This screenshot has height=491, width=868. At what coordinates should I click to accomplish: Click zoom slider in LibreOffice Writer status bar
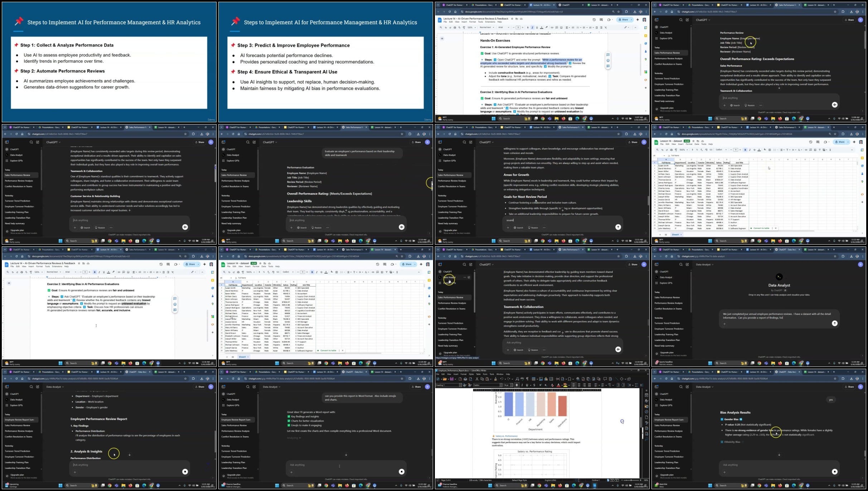pyautogui.click(x=632, y=480)
